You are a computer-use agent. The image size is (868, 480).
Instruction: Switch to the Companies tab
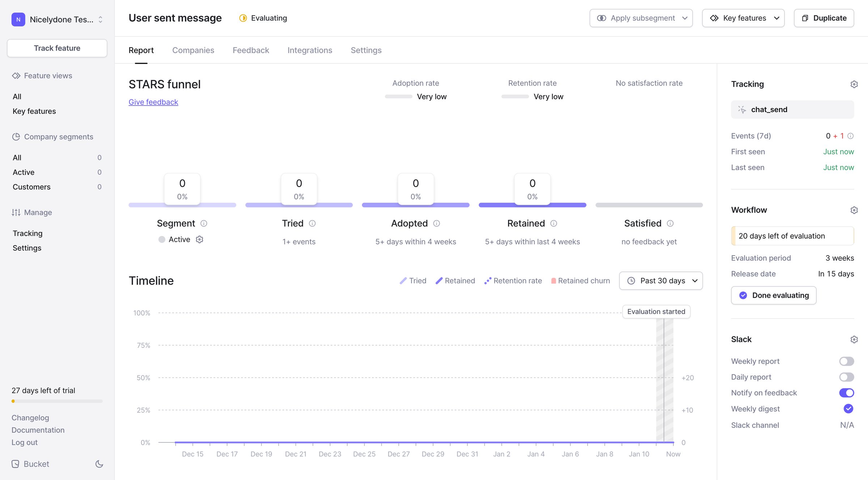point(193,50)
